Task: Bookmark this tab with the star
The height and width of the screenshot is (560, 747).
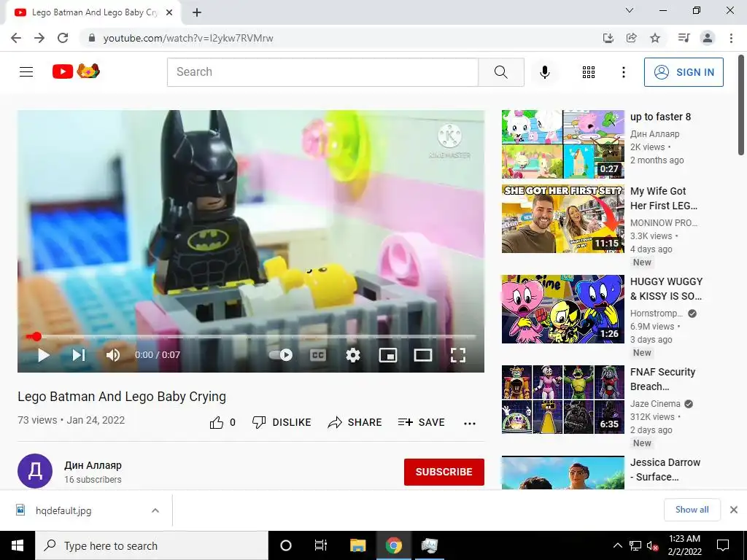Action: tap(655, 38)
